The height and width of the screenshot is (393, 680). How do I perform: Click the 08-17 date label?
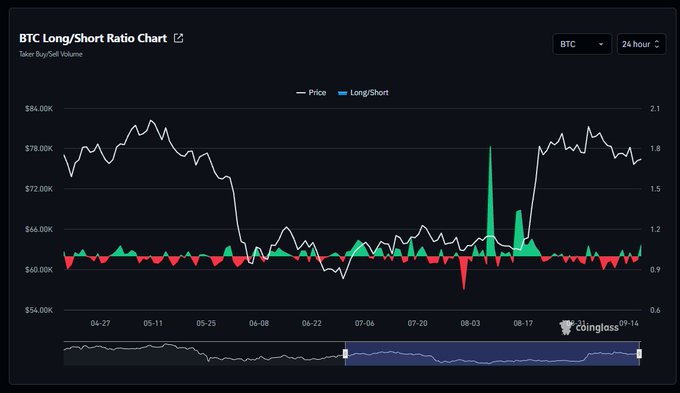pos(523,323)
